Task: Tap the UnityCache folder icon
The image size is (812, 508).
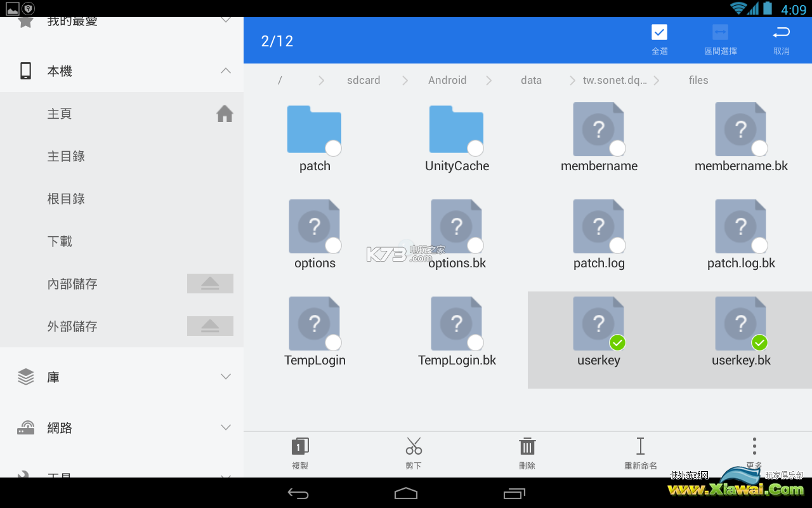Action: pos(456,130)
